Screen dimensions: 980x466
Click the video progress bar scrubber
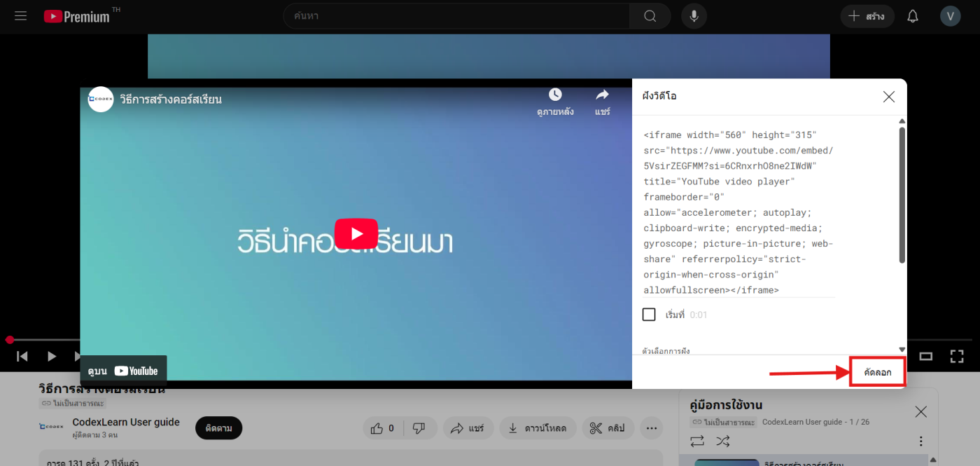click(x=10, y=340)
